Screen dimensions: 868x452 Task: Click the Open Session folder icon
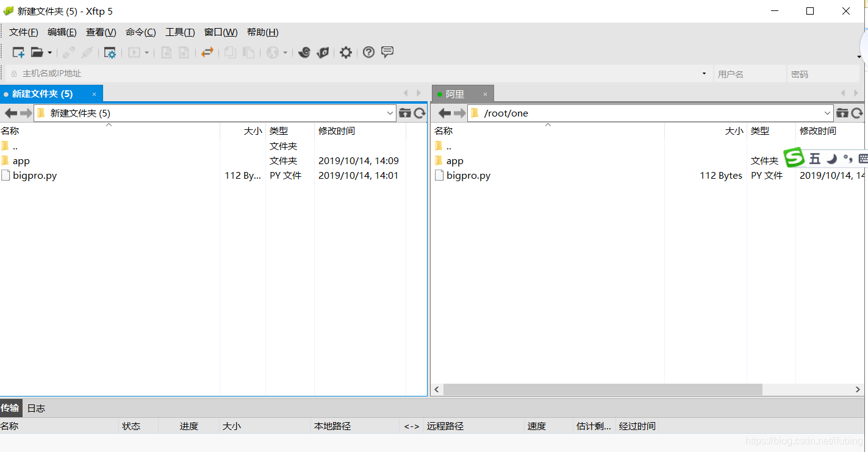(37, 52)
